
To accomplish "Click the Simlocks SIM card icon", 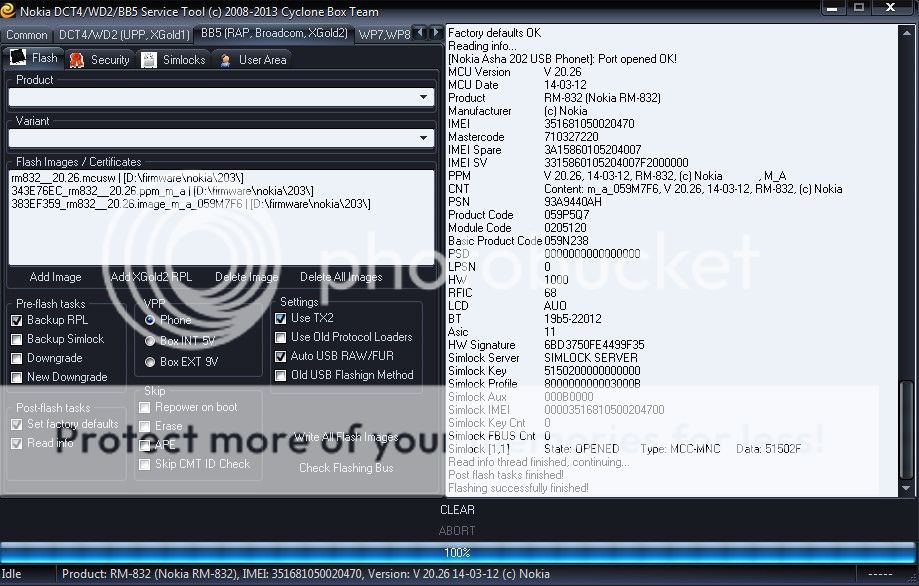I will click(147, 60).
